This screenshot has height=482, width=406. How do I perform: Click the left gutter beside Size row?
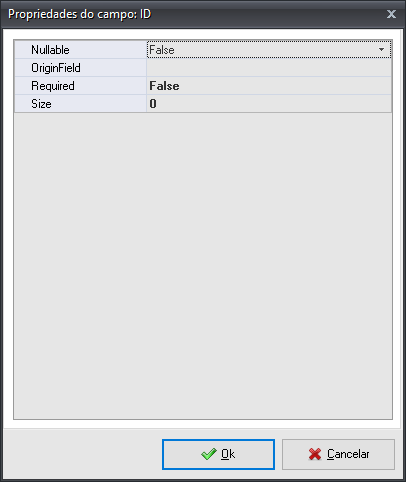22,104
